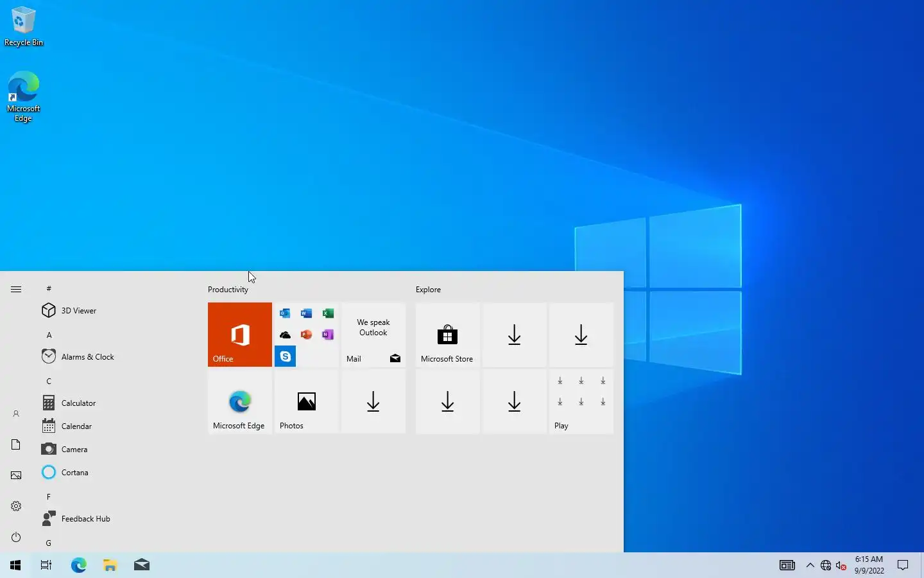Open the Excel icon in the Office folder tile

[328, 313]
